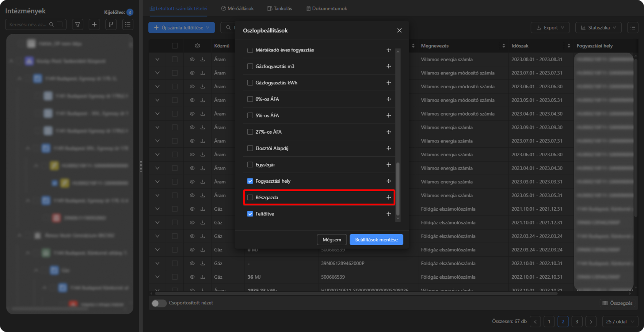Click the filter funnel icon in Intézmények panel
This screenshot has width=644, height=332.
click(78, 25)
